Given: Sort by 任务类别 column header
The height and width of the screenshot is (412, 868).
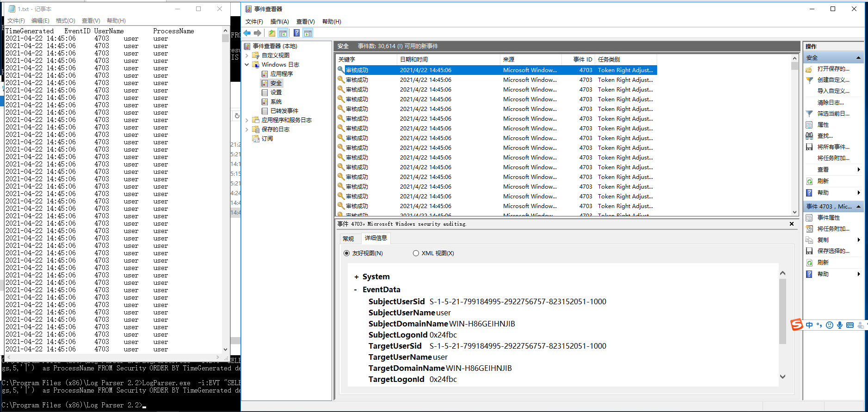Looking at the screenshot, I should (626, 60).
